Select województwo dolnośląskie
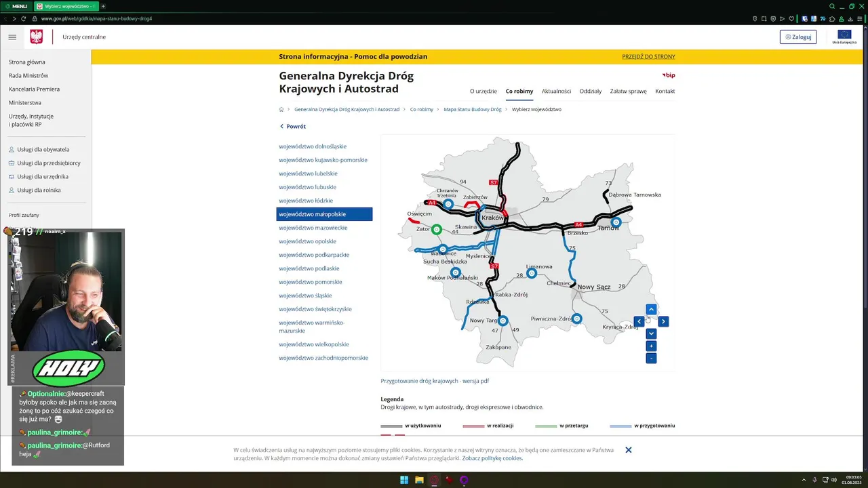Screen dimensions: 868x488 pos(313,146)
